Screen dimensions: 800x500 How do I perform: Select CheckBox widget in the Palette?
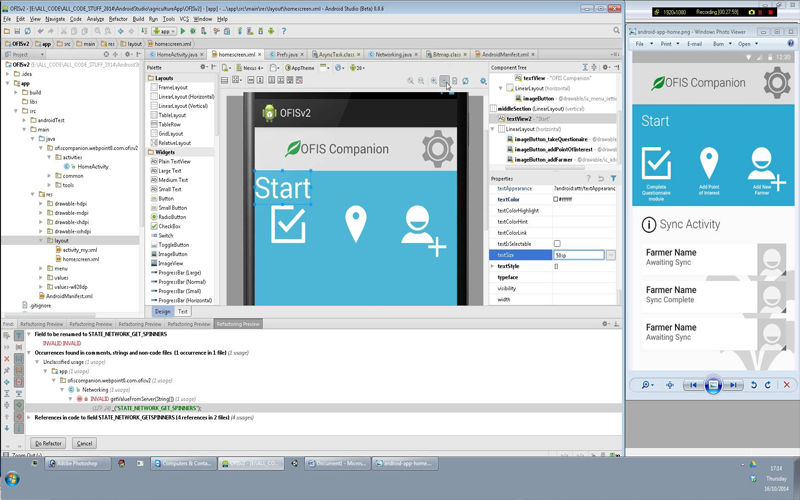169,226
